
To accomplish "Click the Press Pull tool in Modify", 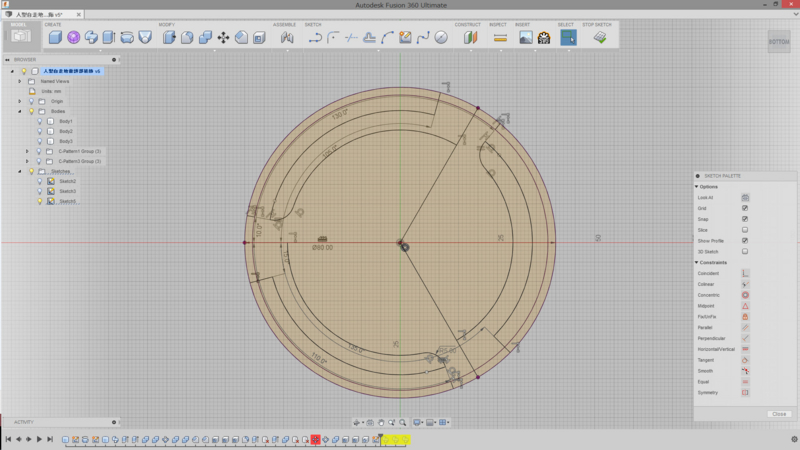I will tap(169, 37).
